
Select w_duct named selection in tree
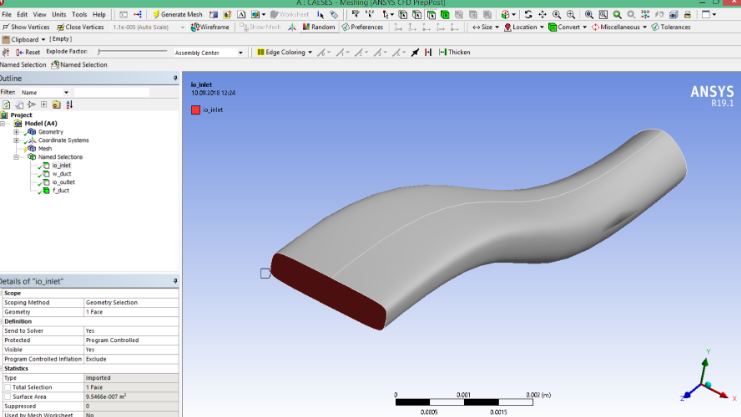[61, 174]
